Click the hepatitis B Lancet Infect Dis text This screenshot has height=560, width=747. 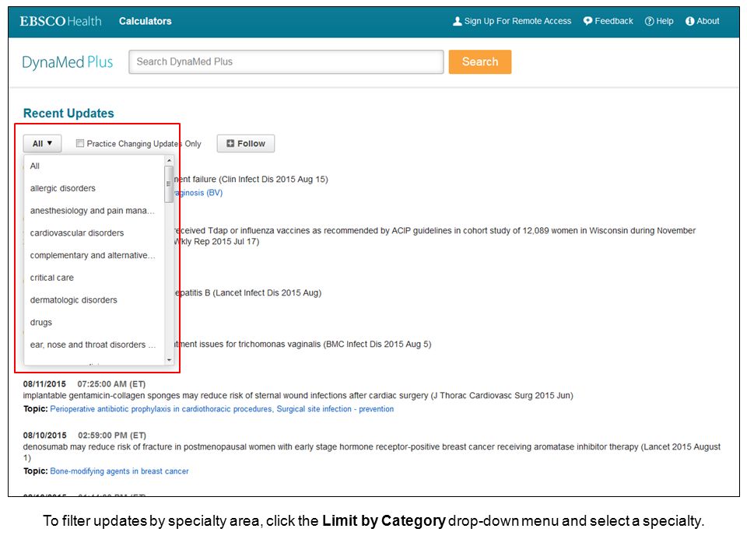point(248,292)
